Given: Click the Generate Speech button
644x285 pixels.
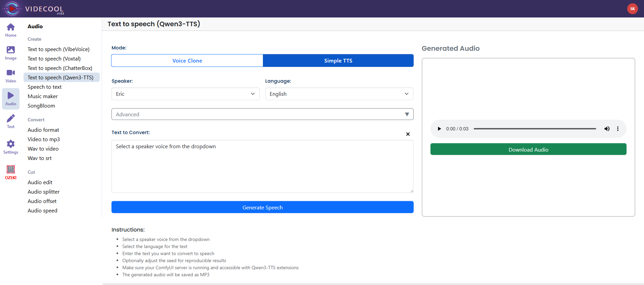Looking at the screenshot, I should pos(262,207).
